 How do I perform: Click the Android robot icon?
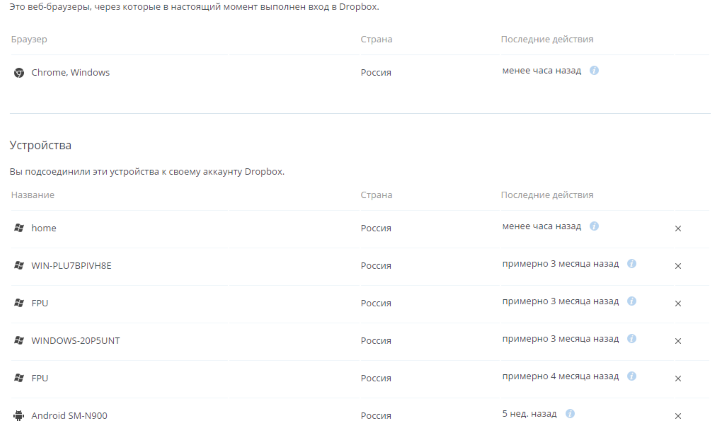pyautogui.click(x=19, y=415)
